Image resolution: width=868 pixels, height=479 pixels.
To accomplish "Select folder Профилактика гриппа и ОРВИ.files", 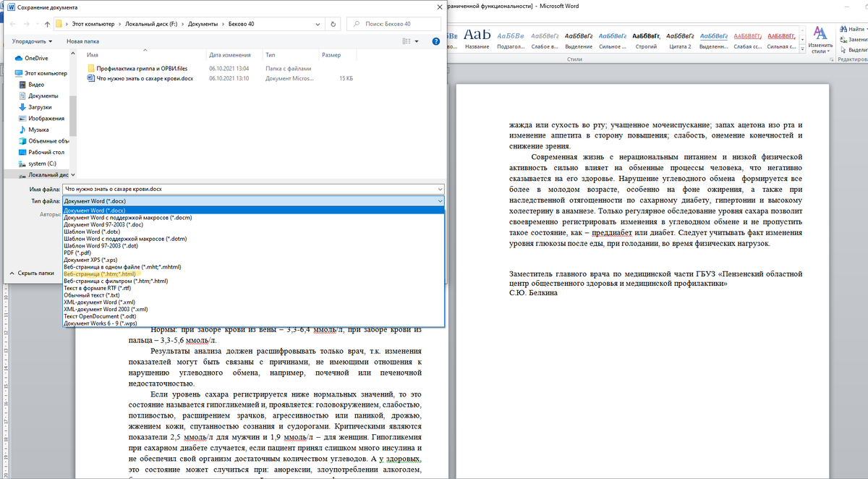I will [x=137, y=67].
